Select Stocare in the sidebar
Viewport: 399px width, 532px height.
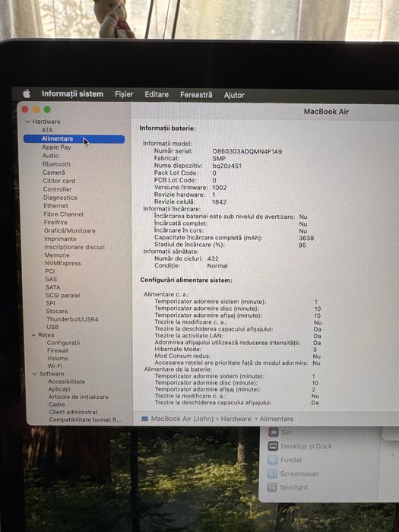point(57,311)
